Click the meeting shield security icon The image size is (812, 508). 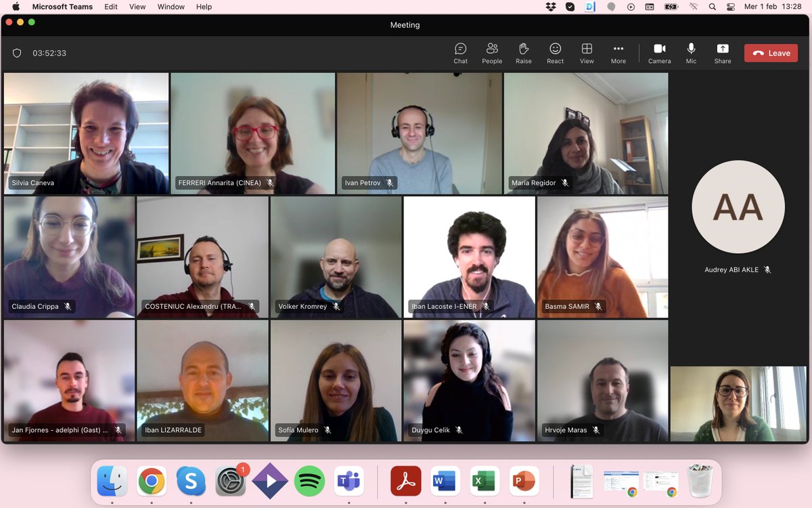17,53
